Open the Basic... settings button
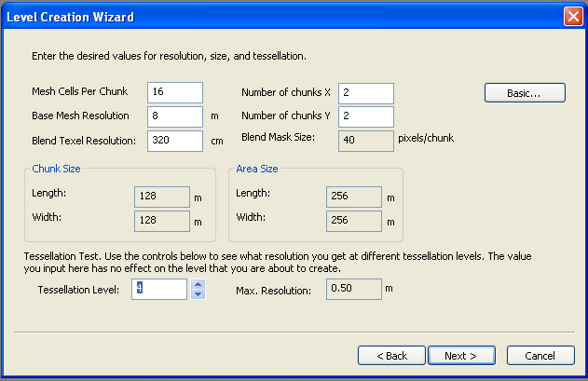This screenshot has width=588, height=381. coord(525,92)
